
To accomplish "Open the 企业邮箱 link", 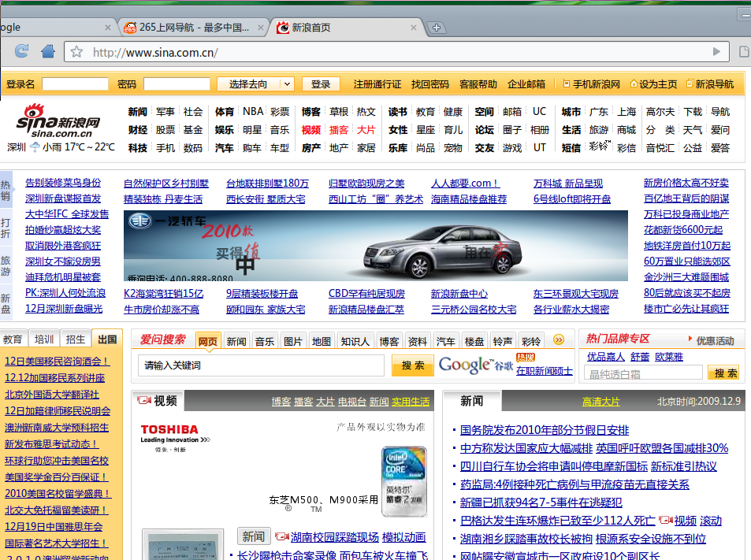I will click(526, 84).
